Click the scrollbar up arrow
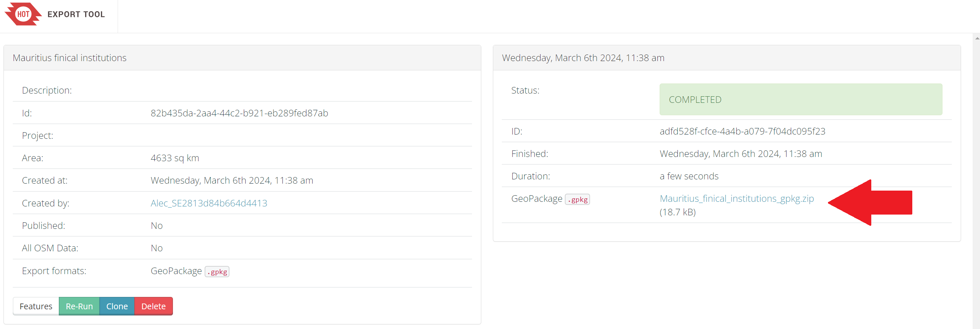Screen dimensions: 980x329 tap(977, 38)
